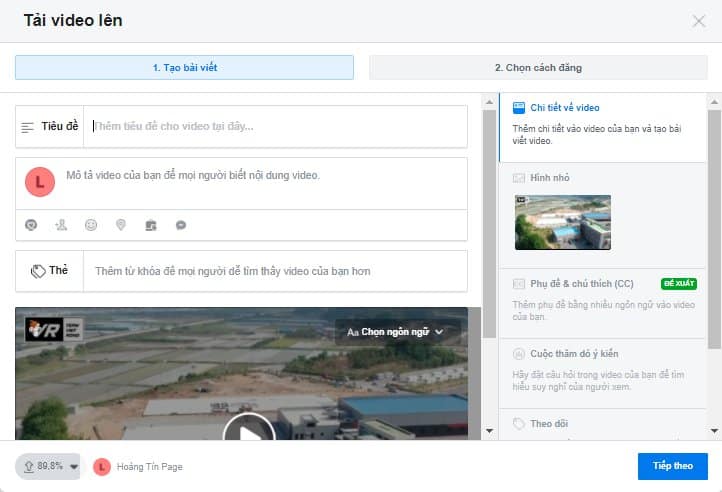Click the check-in location pin icon
The height and width of the screenshot is (492, 722).
(121, 225)
